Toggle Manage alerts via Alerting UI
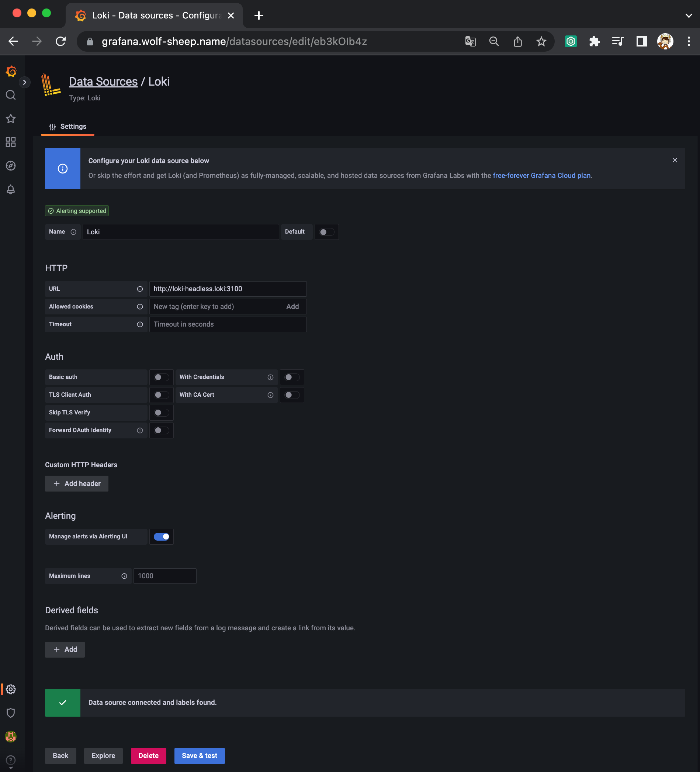Viewport: 700px width, 772px height. coord(162,537)
